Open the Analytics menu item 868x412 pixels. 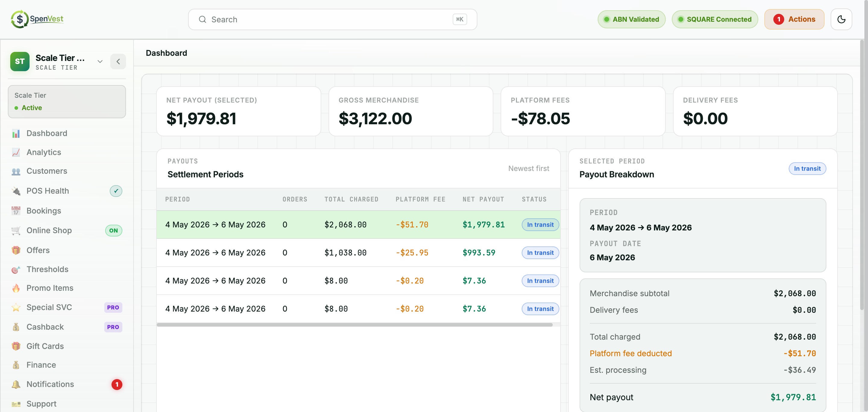tap(67, 152)
